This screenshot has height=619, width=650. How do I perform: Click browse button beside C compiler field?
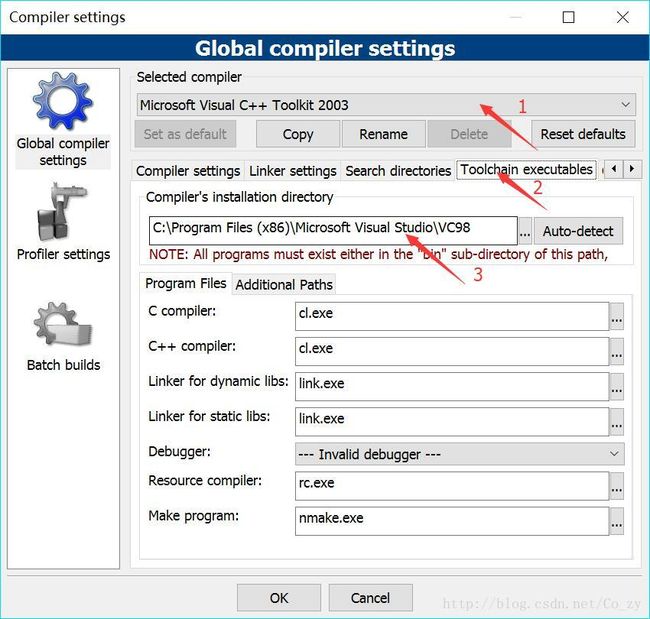tap(616, 316)
